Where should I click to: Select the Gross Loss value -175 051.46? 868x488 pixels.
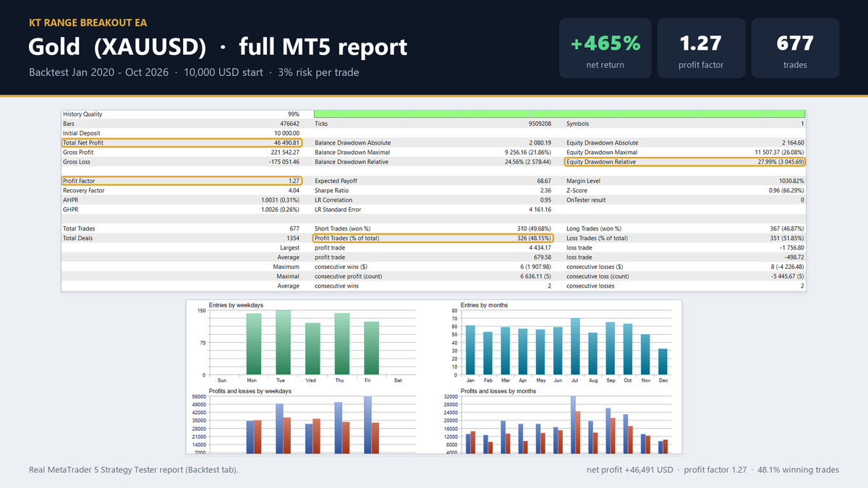pyautogui.click(x=284, y=162)
